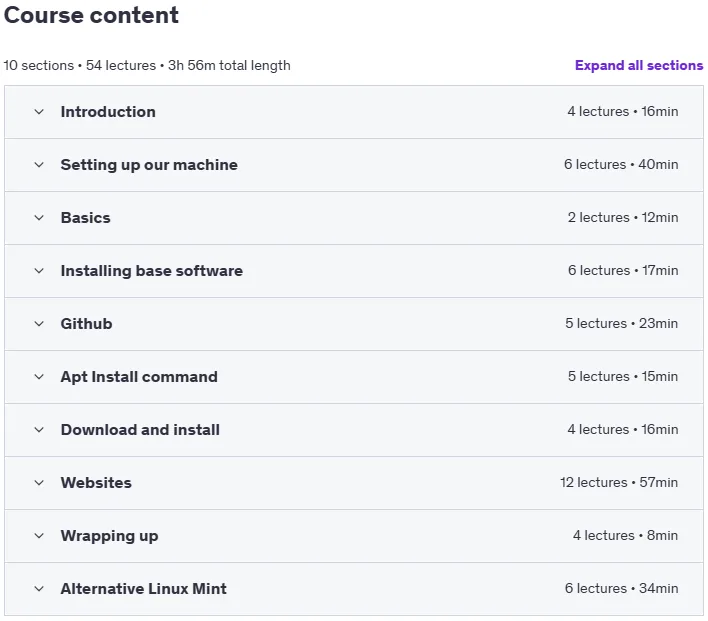Click the chevron arrow beside Github
Viewport: 708px width, 621px height.
tap(39, 324)
